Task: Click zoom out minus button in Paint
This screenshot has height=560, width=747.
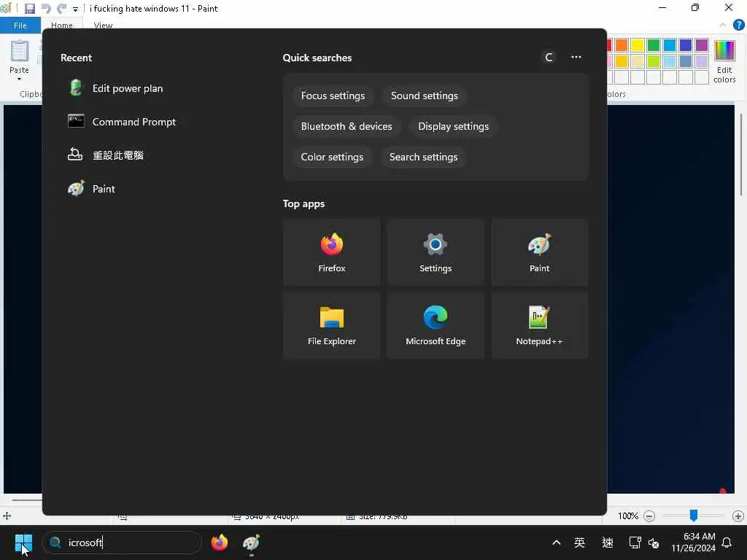Action: coord(649,516)
